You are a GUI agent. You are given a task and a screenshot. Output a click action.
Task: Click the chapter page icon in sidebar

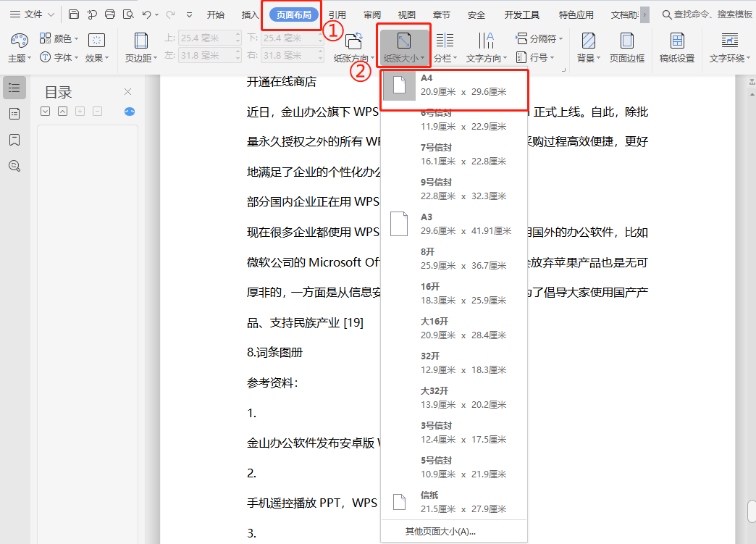coord(14,114)
